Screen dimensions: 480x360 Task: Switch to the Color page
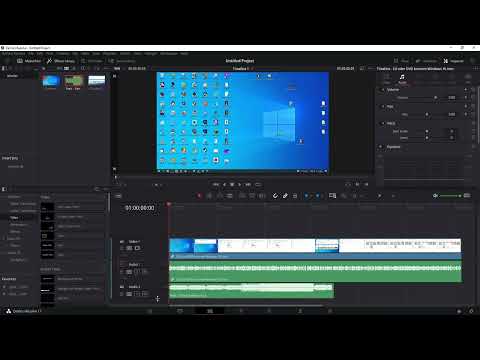(x=269, y=311)
